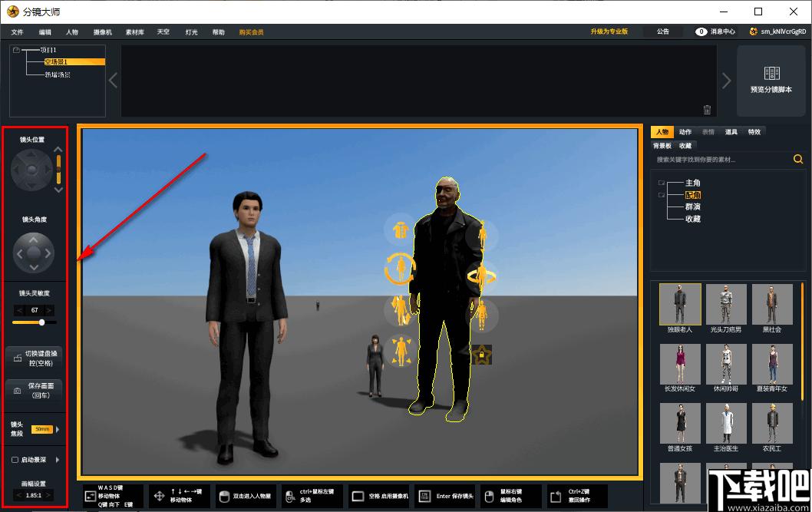Switch to the 动作 tab

pyautogui.click(x=685, y=132)
